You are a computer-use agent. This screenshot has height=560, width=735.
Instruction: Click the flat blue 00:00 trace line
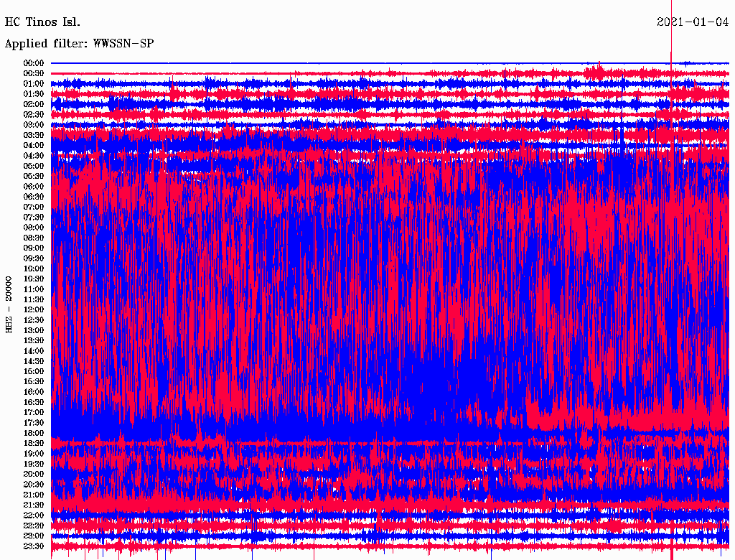pos(359,63)
